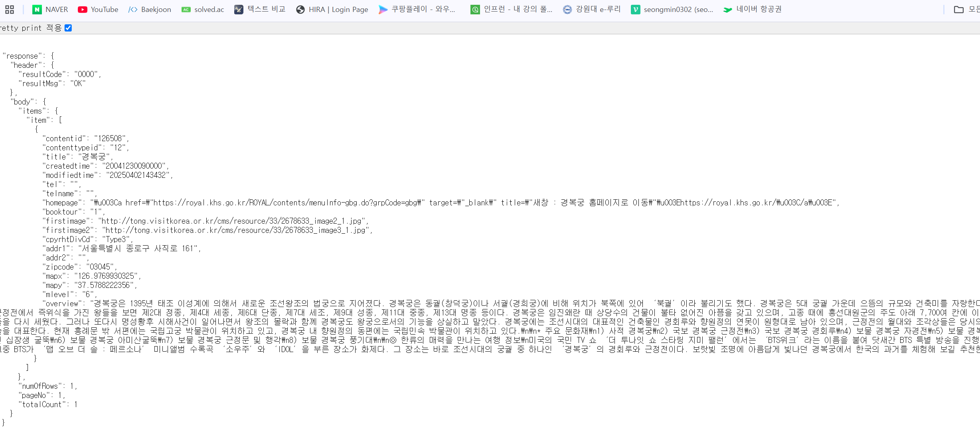Uncheck the pretty print 적용 checkbox
This screenshot has height=443, width=980.
(x=68, y=28)
